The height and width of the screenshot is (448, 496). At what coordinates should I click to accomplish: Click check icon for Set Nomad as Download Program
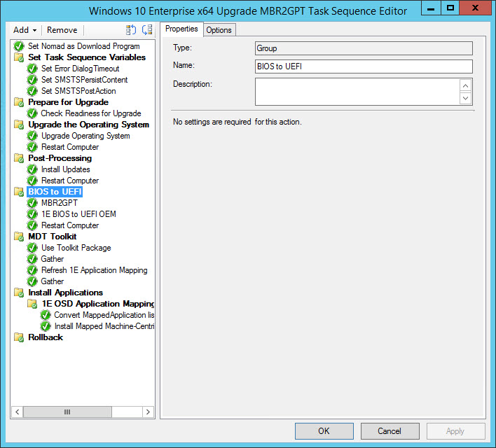point(19,46)
